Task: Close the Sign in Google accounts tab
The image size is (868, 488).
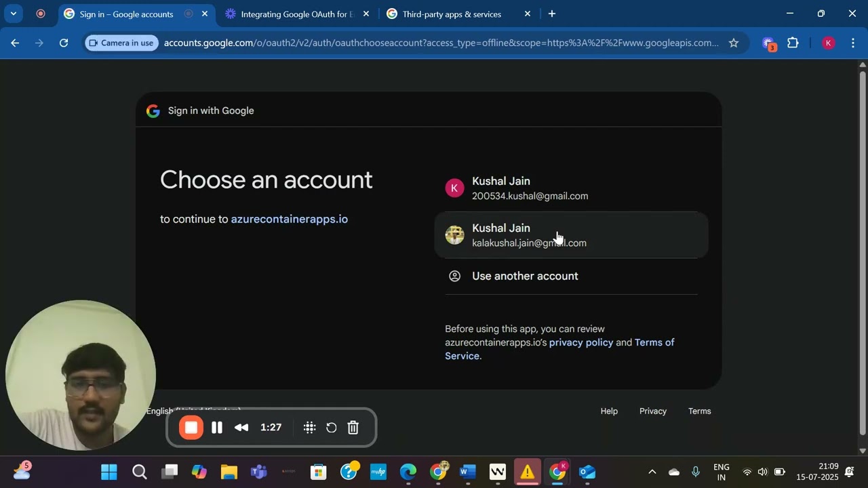Action: [205, 14]
